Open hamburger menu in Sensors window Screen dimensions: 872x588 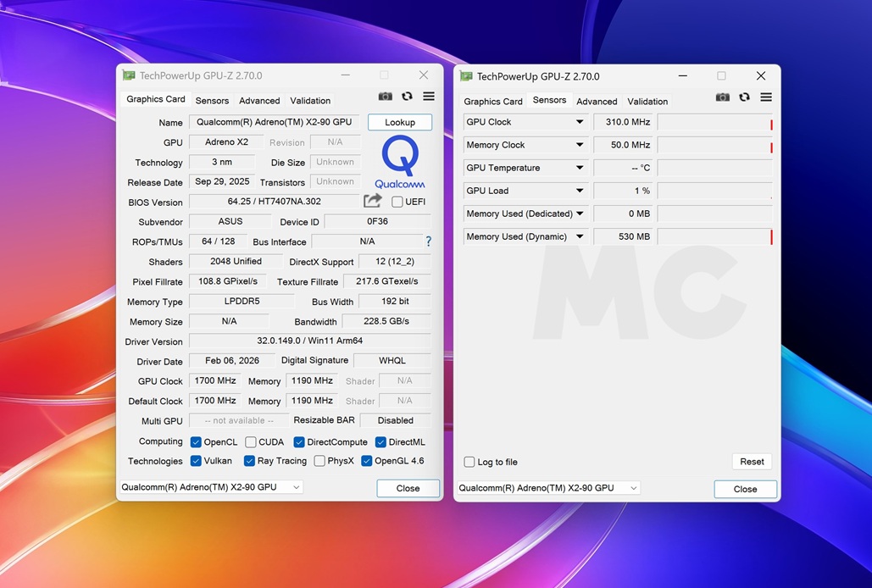(x=766, y=97)
